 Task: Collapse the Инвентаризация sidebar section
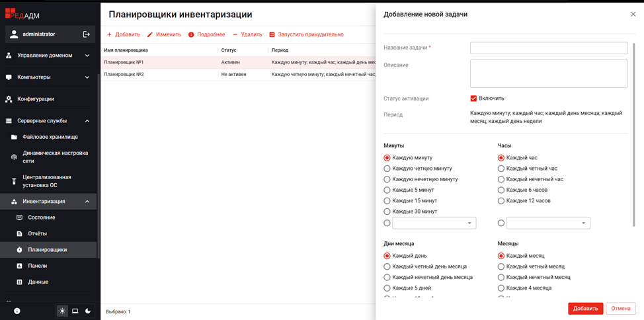(x=87, y=202)
